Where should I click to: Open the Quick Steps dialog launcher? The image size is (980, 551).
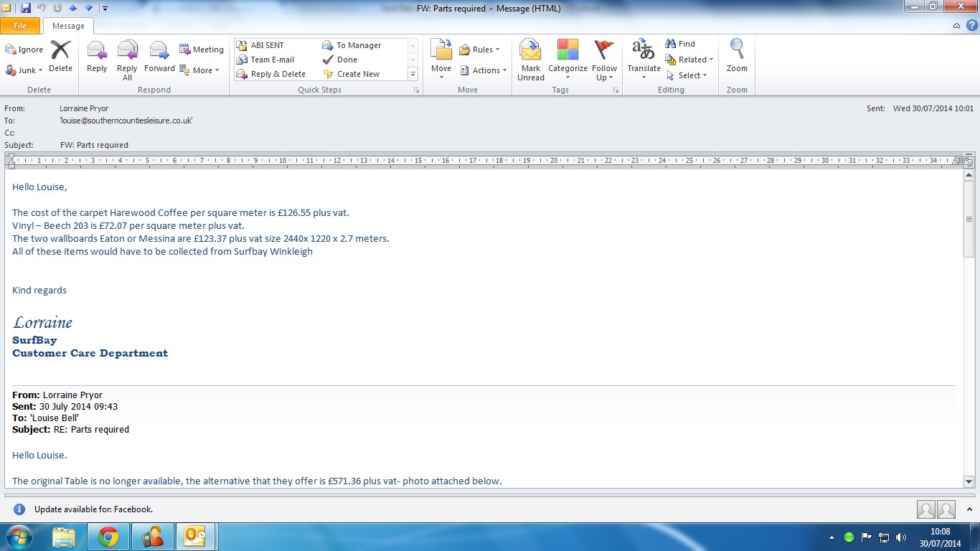[416, 90]
